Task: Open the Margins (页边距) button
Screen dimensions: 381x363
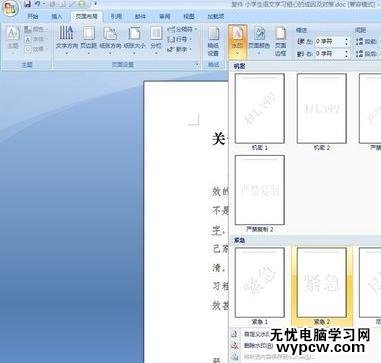Action: [x=89, y=40]
